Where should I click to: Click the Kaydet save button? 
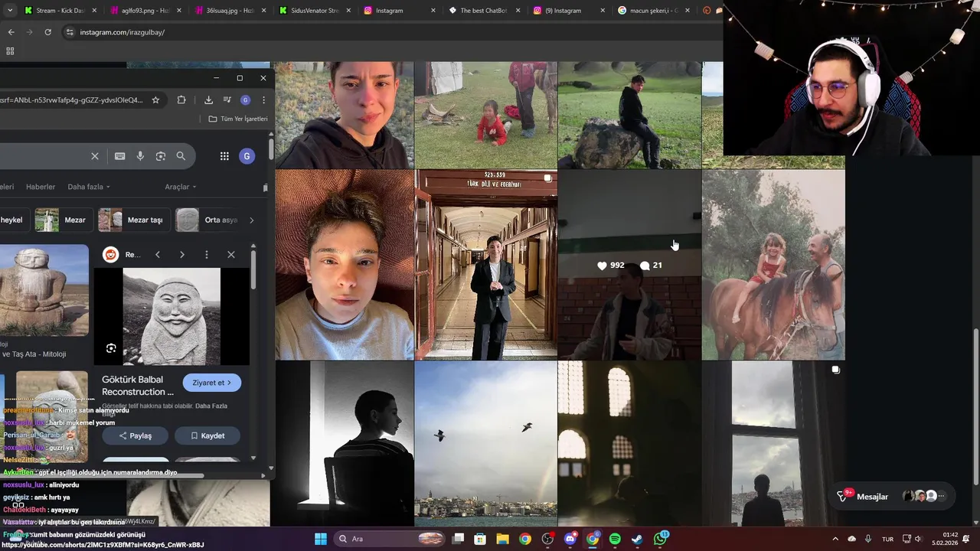point(207,435)
